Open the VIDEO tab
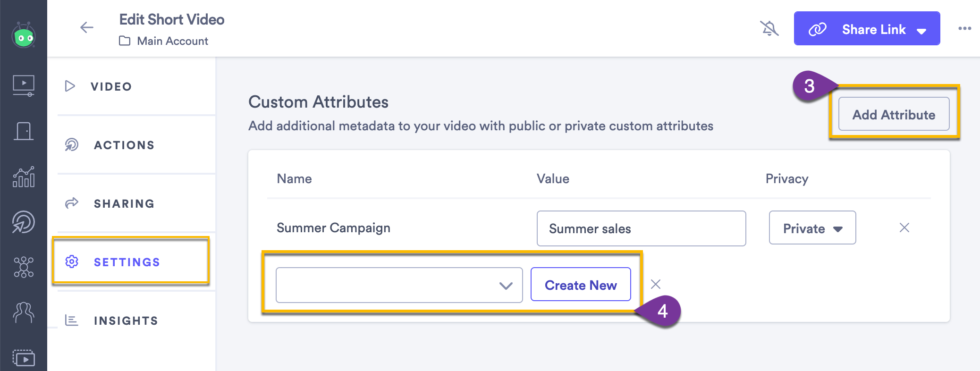Image resolution: width=980 pixels, height=371 pixels. coord(136,86)
